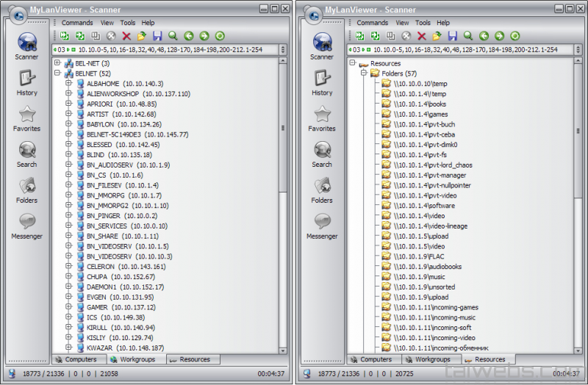Click the Search sidebar icon in left window
This screenshot has width=588, height=385.
(27, 154)
